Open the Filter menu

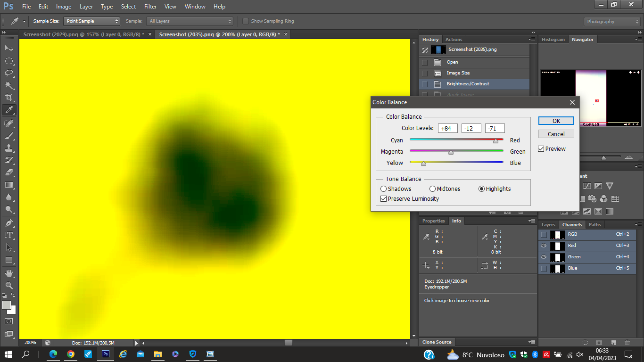[x=150, y=7]
